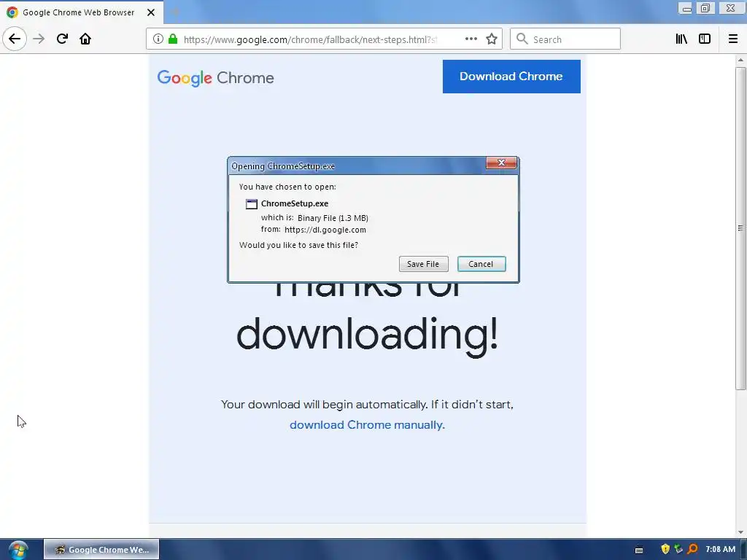Click the green secure padlock icon
Image resolution: width=747 pixels, height=560 pixels.
(x=173, y=39)
